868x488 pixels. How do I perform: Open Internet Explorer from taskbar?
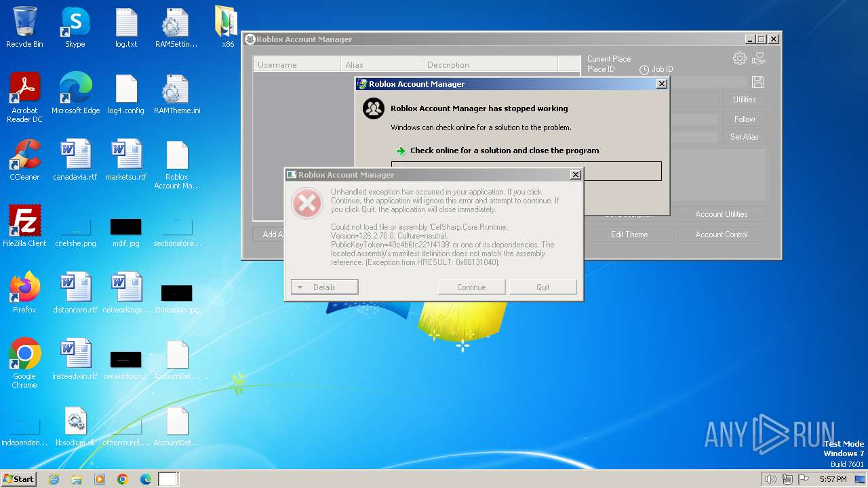[54, 479]
